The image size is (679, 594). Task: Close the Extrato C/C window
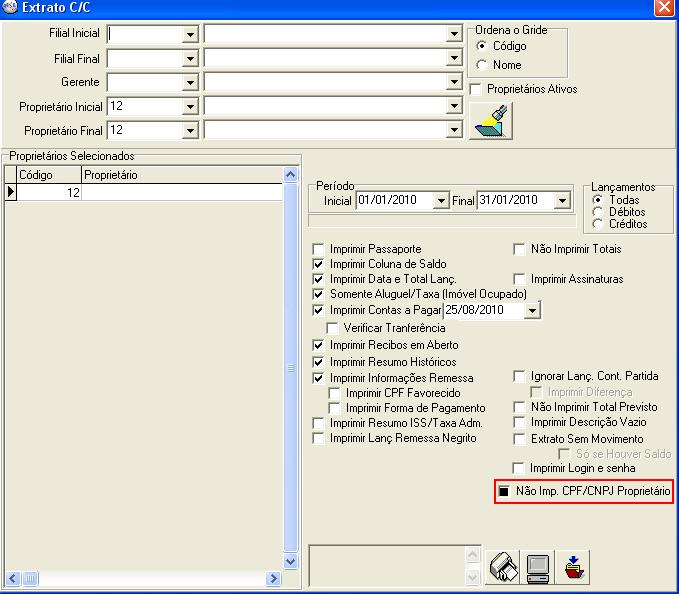tap(663, 8)
